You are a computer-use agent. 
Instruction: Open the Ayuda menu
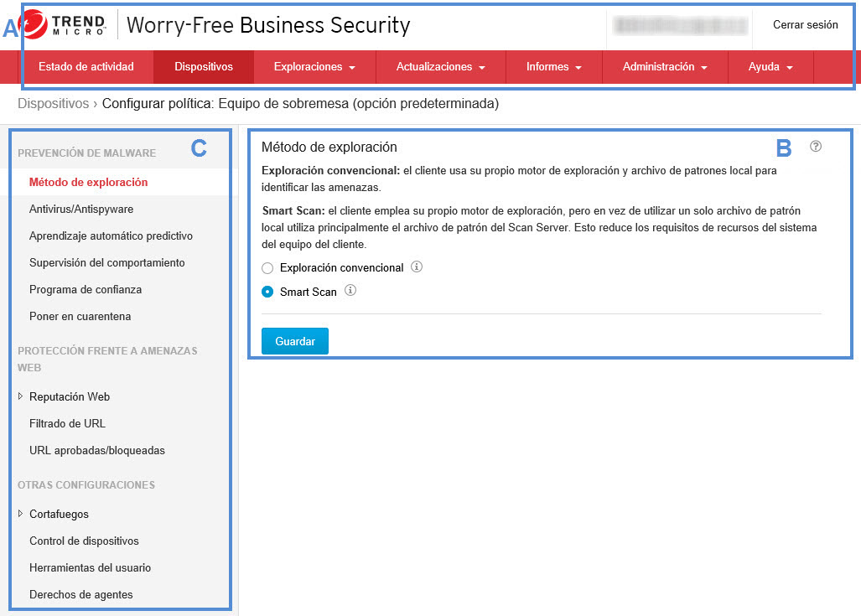point(770,67)
